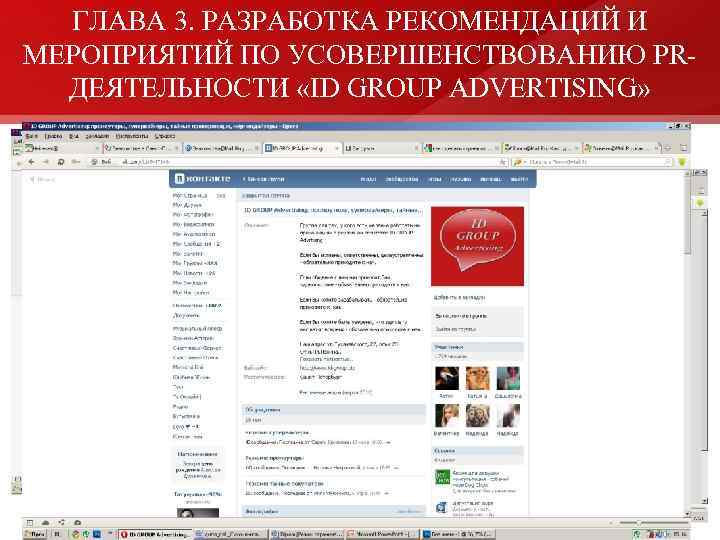Viewport: 720px width, 540px height.
Task: Open the Файл menu
Action: [x=32, y=136]
